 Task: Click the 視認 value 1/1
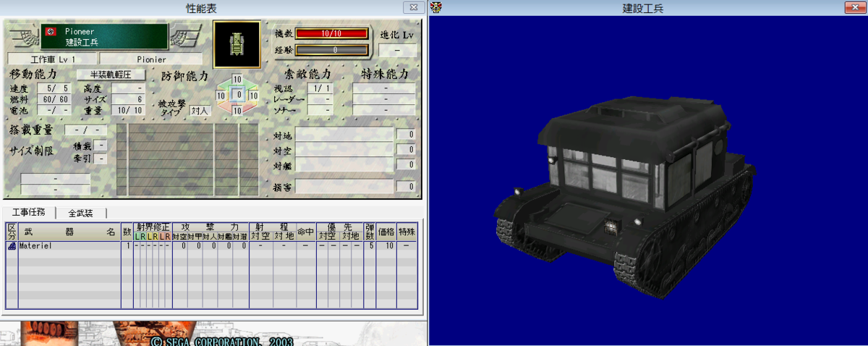319,88
